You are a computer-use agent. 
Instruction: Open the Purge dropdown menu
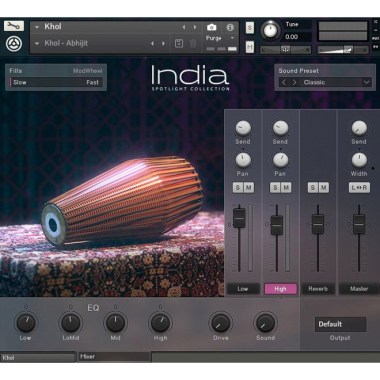pos(232,38)
